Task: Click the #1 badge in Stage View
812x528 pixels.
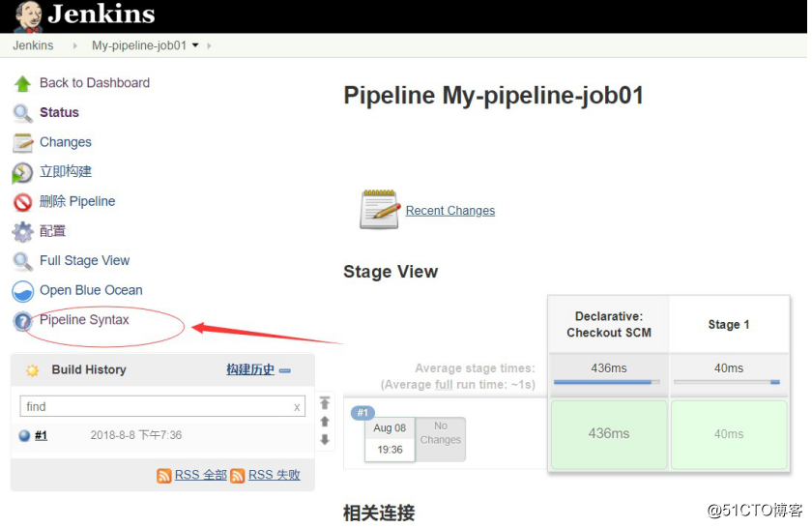Action: pyautogui.click(x=363, y=413)
